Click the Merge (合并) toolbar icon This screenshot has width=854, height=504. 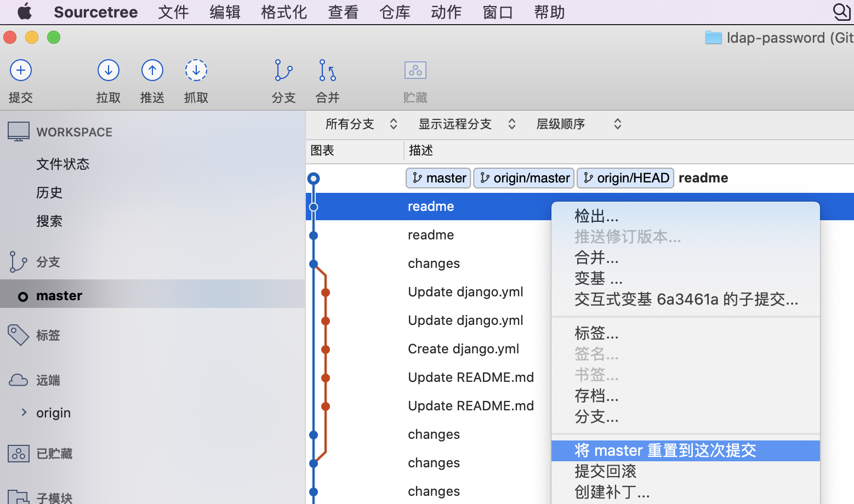pos(327,71)
